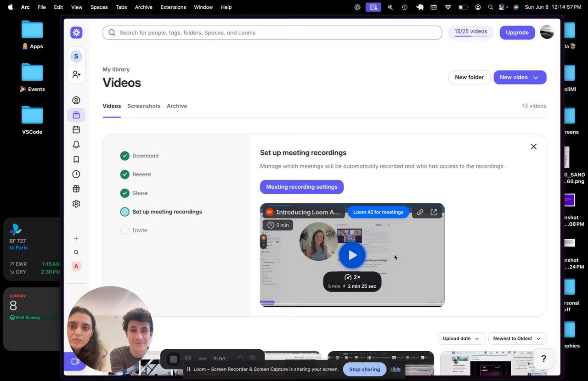Open the Meetings calendar icon in sidebar
The image size is (588, 381).
pos(76,130)
